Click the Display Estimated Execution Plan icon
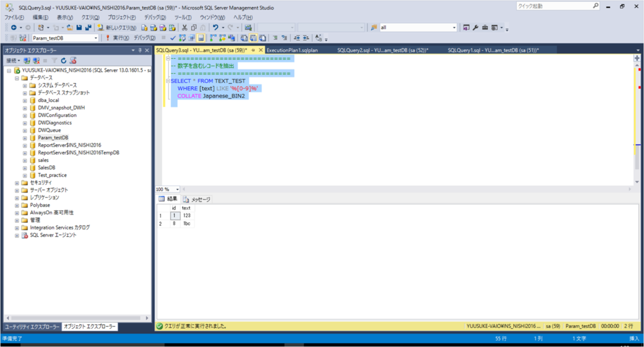644x347 pixels. coord(182,38)
